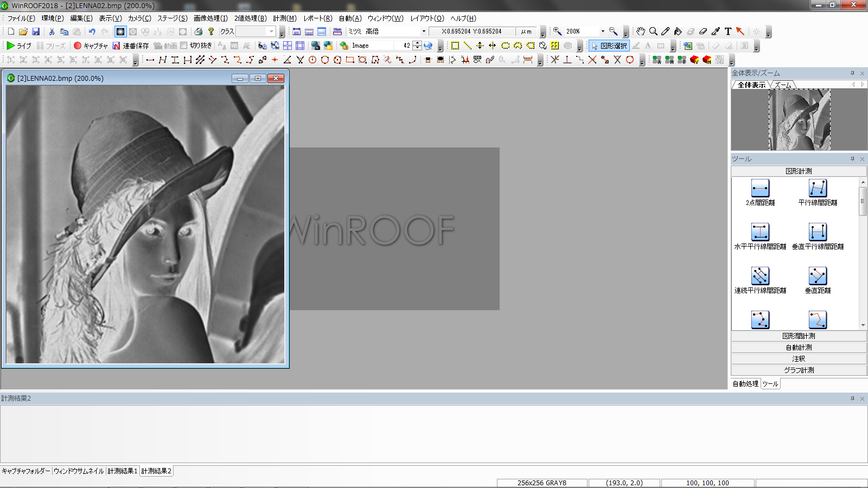Select the pencil drawing tool
This screenshot has height=488, width=868.
(x=666, y=31)
